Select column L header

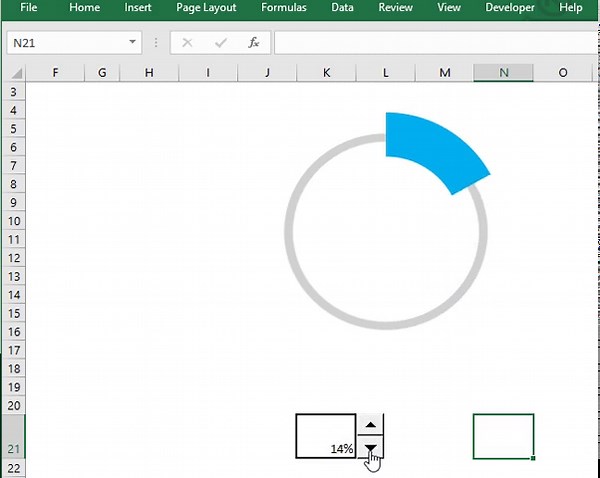386,73
